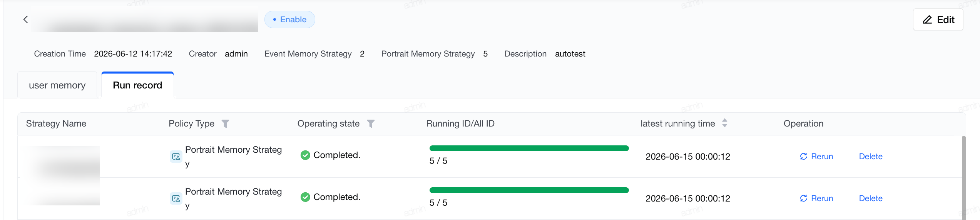Click the first row's portrait strategy icon
The image size is (980, 220).
(176, 157)
